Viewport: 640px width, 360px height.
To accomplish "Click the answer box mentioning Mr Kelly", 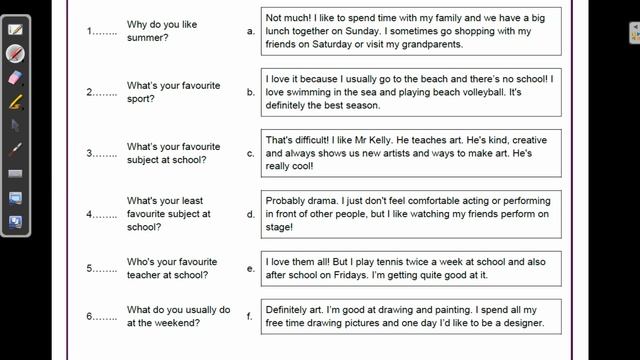I will point(411,153).
